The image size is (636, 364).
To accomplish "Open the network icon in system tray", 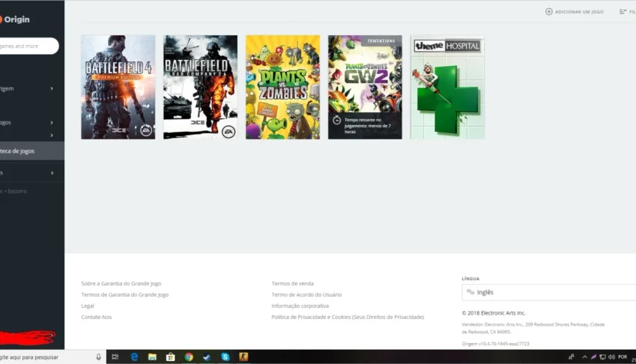I will coord(603,357).
